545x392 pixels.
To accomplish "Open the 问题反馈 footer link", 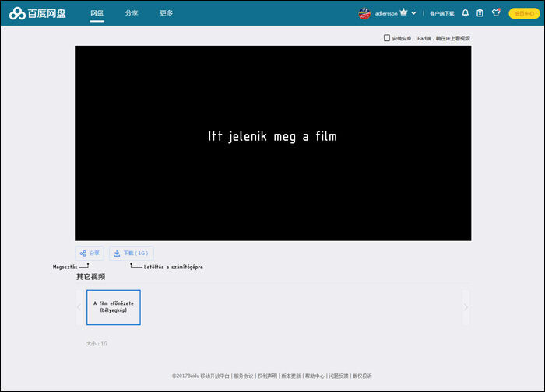I will [x=339, y=376].
